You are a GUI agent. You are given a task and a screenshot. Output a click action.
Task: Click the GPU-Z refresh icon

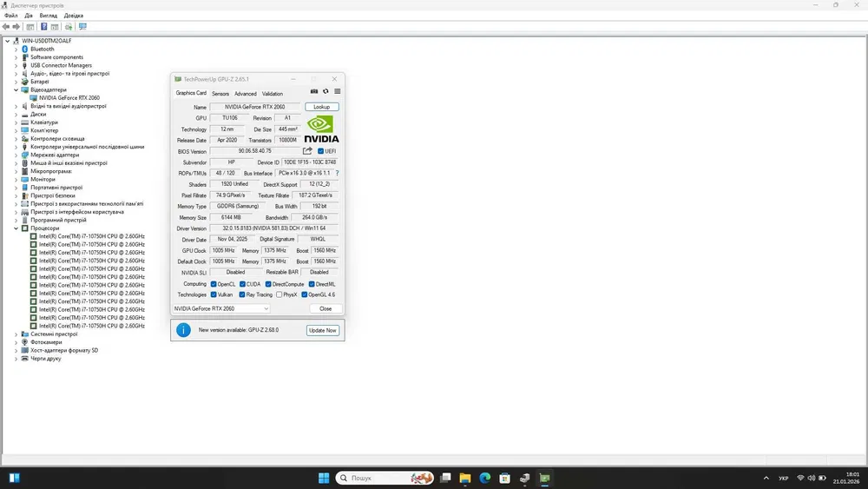pos(325,91)
